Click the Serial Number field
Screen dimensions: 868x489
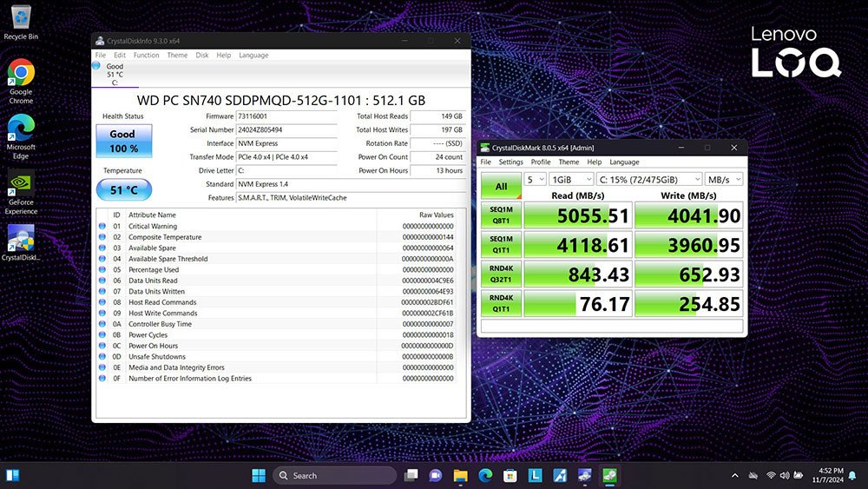(286, 129)
